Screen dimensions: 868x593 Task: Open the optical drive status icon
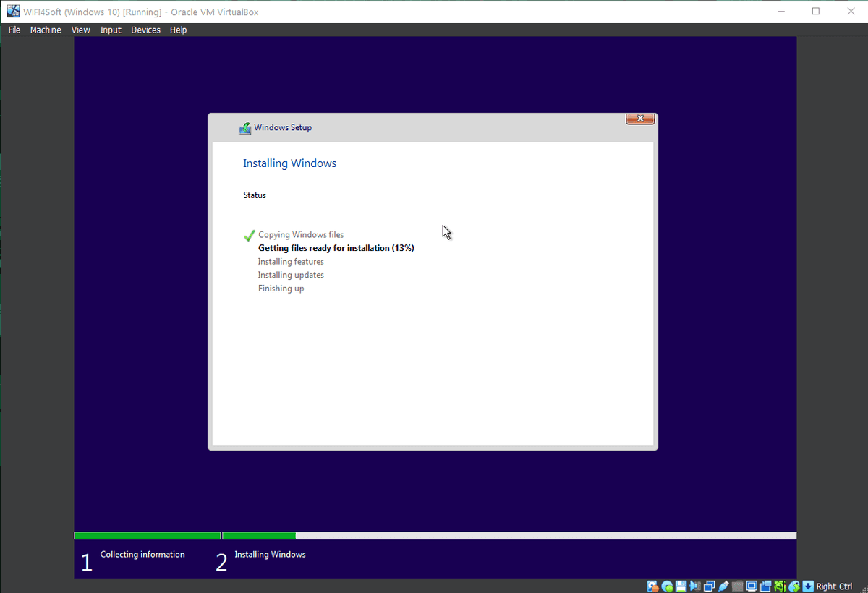click(x=668, y=586)
